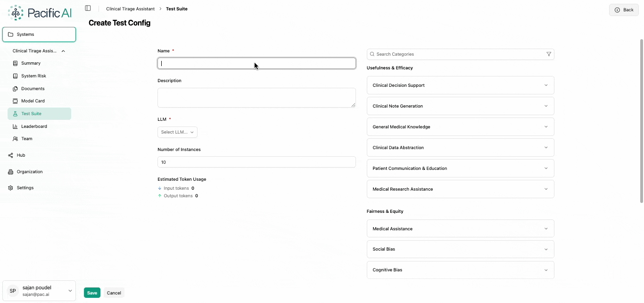Select the Test Suite flask icon
The image size is (644, 303).
coord(15,113)
